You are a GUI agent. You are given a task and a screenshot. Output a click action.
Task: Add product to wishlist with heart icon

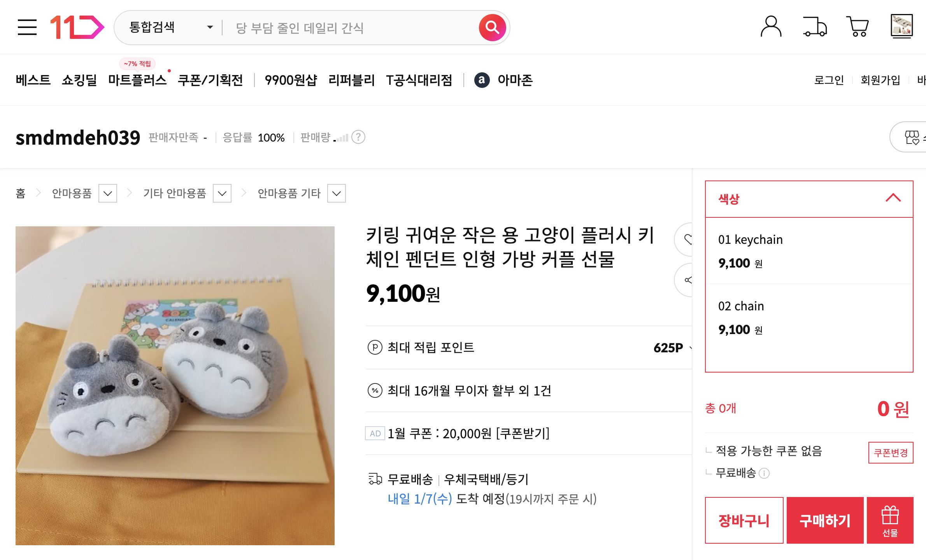(x=689, y=240)
